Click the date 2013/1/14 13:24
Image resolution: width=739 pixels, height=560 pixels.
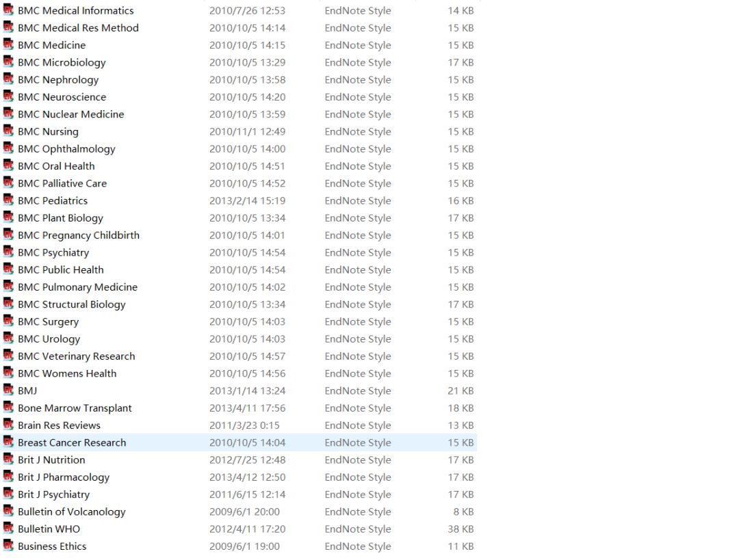248,391
